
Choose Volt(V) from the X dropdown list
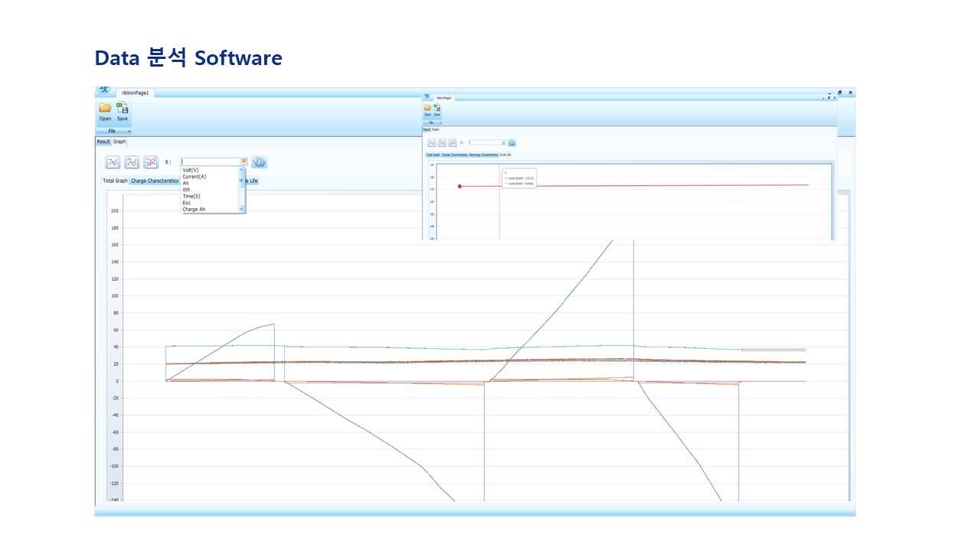(x=191, y=170)
